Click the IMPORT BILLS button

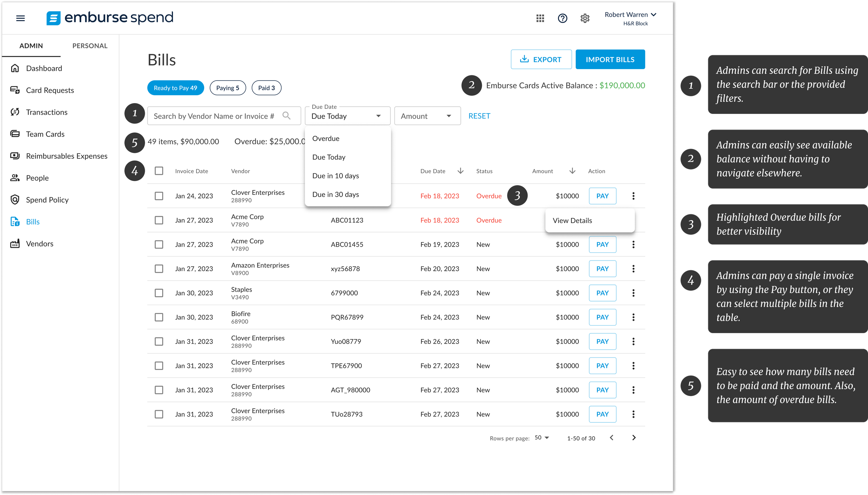coord(610,59)
